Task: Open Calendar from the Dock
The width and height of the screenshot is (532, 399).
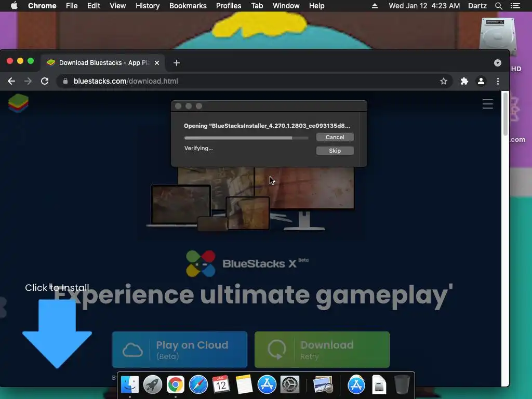Action: click(221, 385)
